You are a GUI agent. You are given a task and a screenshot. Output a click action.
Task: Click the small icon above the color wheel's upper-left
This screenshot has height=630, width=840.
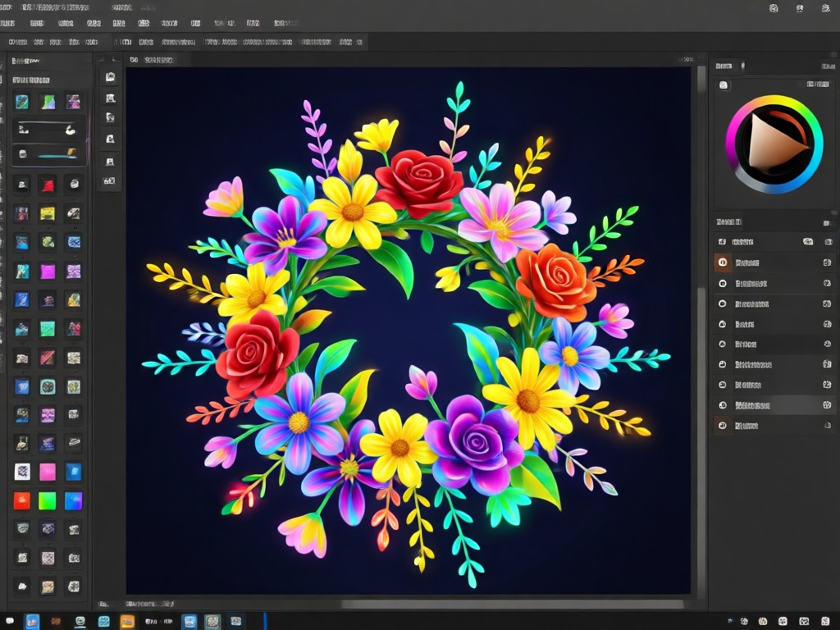[x=724, y=85]
